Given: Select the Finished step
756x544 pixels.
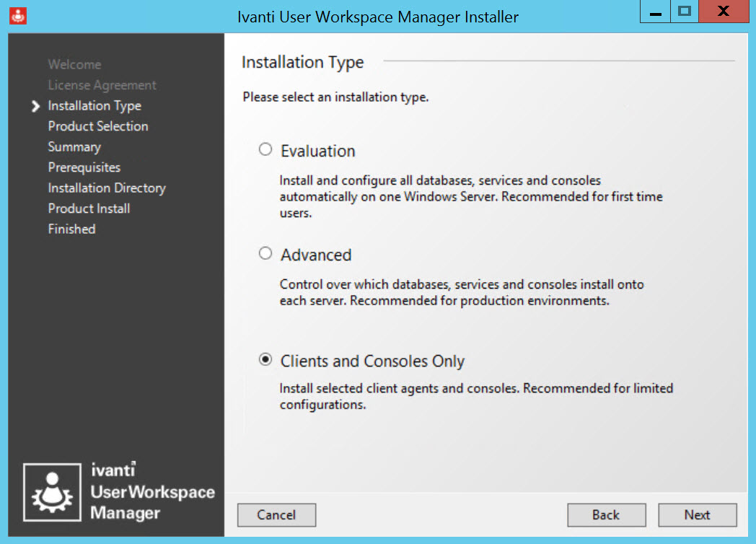Looking at the screenshot, I should click(x=71, y=229).
